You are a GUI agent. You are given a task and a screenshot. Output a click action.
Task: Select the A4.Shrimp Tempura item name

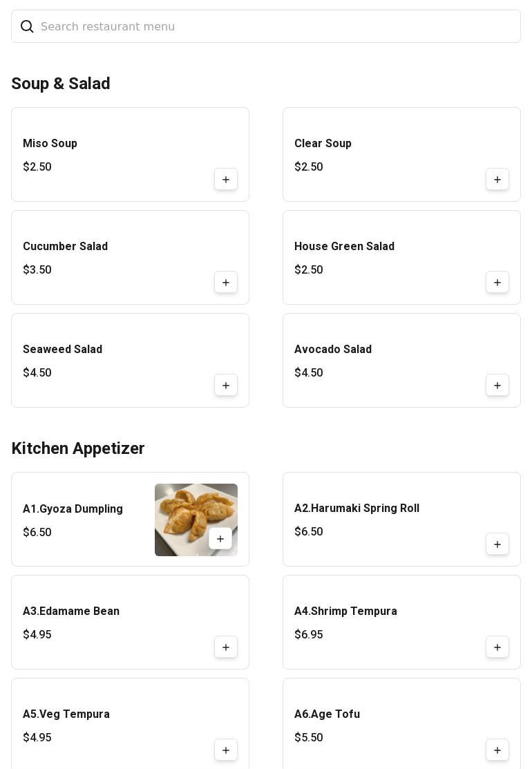tap(345, 611)
